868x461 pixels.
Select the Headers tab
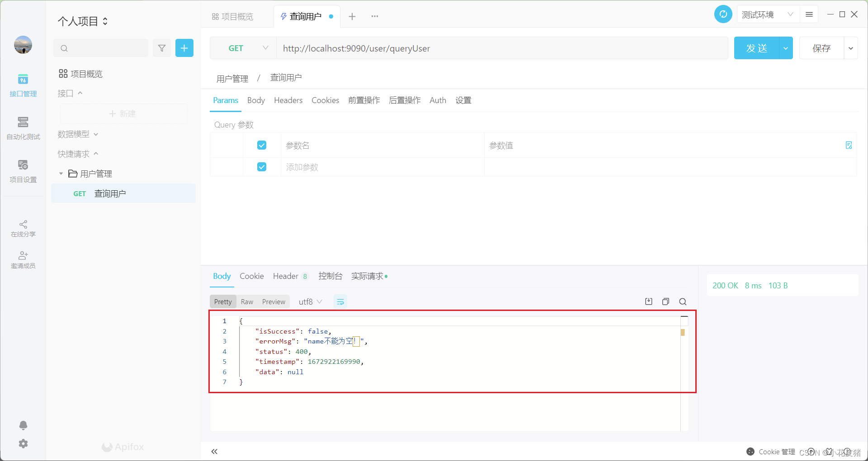[x=288, y=100]
